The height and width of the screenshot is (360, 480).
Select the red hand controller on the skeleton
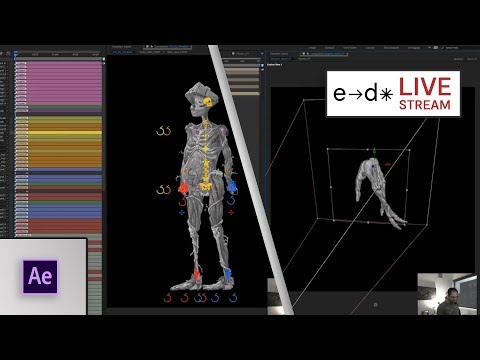click(183, 188)
